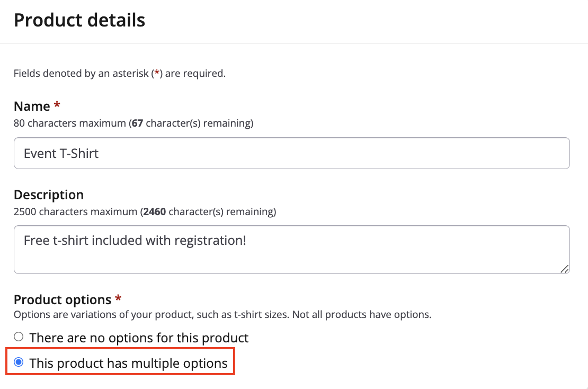This screenshot has width=588, height=389.
Task: Click the 'Product options' section label
Action: coord(63,300)
